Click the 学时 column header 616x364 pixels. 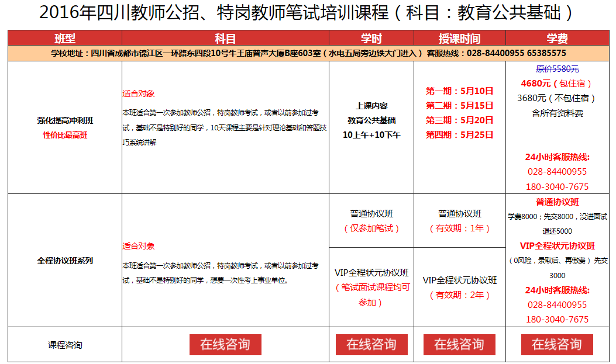(371, 39)
